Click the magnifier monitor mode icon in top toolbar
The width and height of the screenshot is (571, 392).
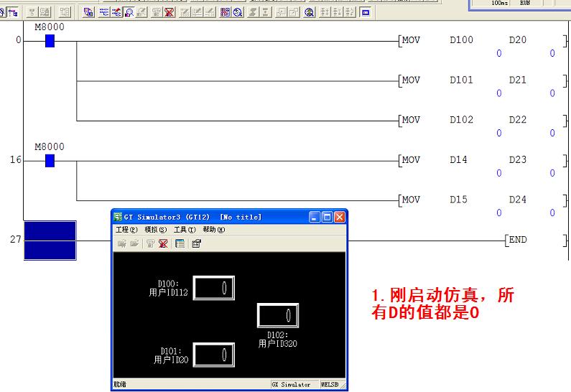click(x=129, y=12)
